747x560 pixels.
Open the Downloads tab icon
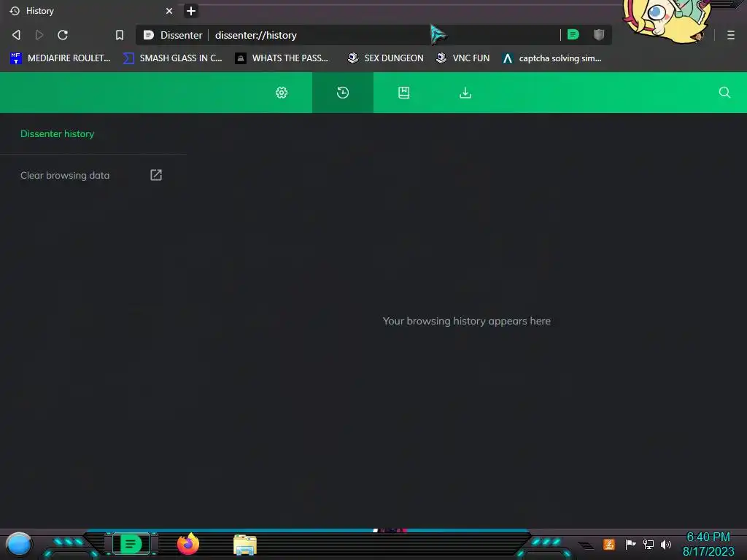pyautogui.click(x=465, y=93)
